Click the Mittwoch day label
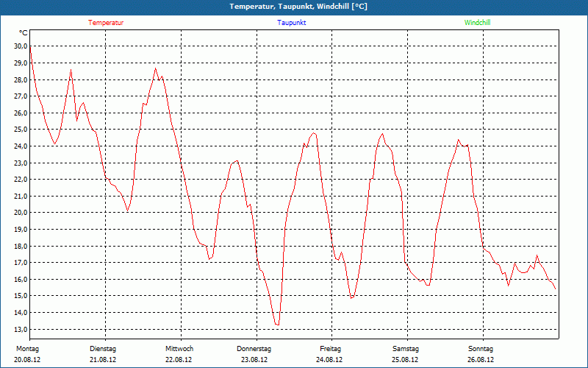588x368 pixels. [x=179, y=349]
